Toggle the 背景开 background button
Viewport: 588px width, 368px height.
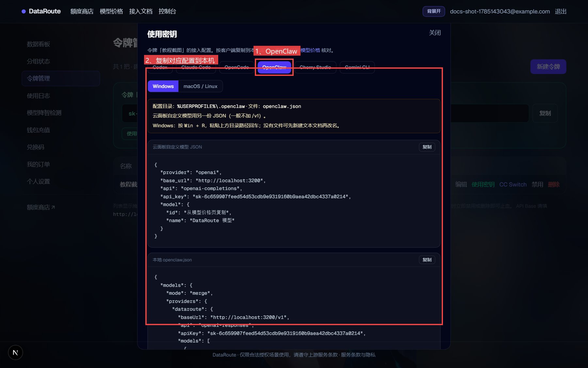tap(434, 11)
